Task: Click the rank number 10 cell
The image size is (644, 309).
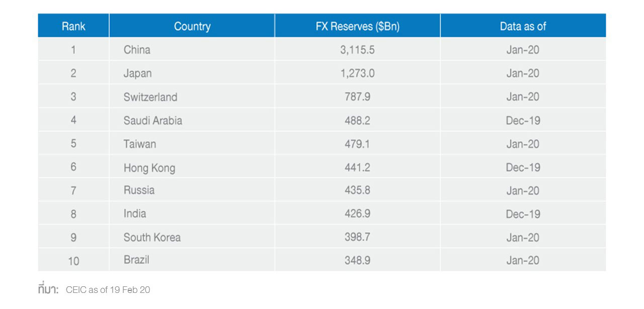Action: coord(73,261)
